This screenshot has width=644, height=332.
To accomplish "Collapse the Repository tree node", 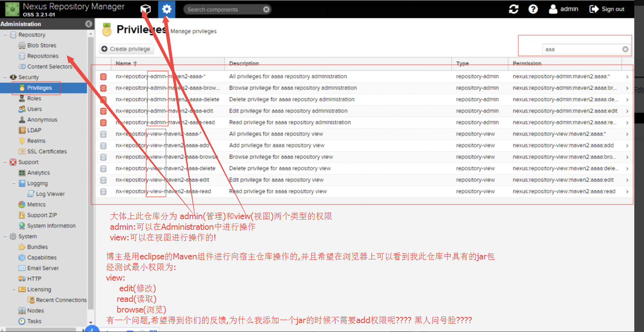I will coord(5,35).
